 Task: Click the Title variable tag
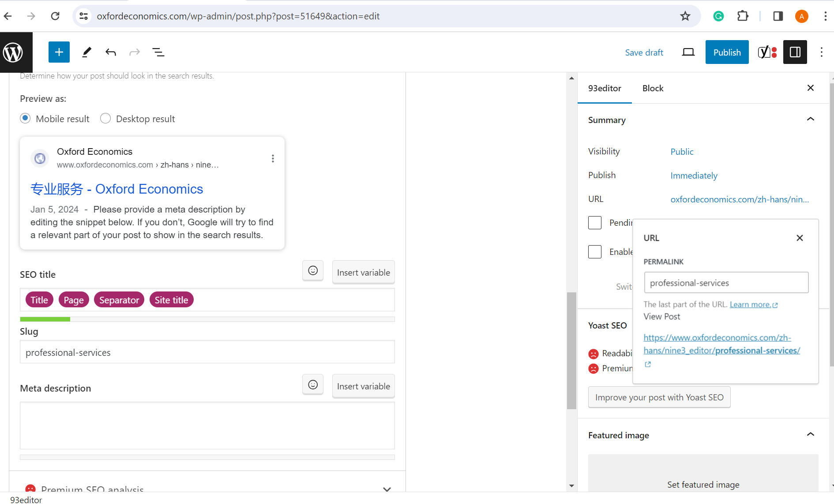(39, 300)
